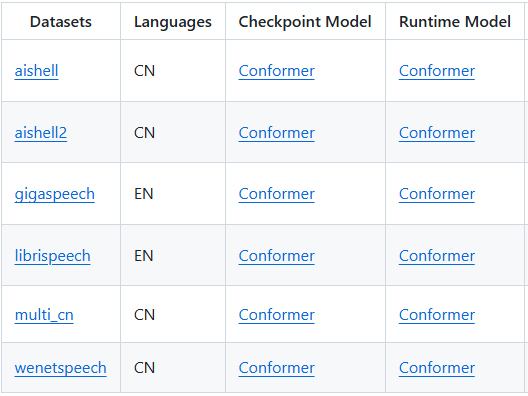
Task: Open the librispeech dataset link
Action: (53, 256)
